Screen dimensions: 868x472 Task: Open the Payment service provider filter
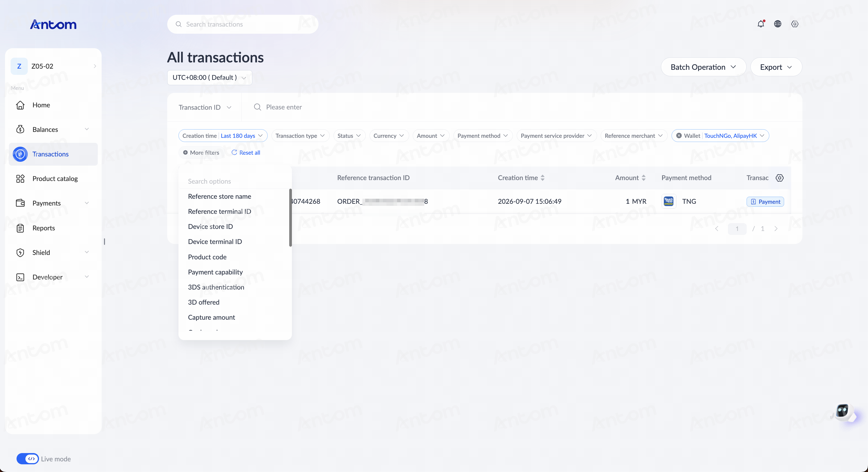pos(556,136)
